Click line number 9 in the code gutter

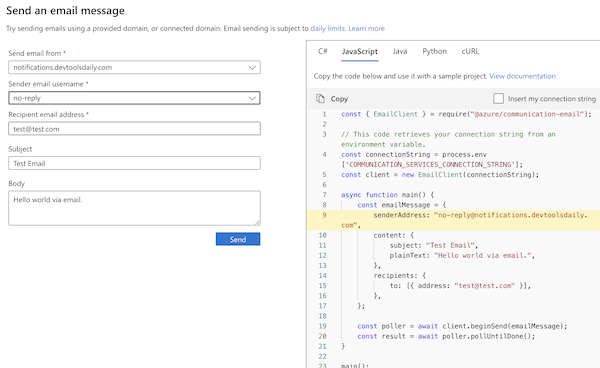tap(324, 215)
